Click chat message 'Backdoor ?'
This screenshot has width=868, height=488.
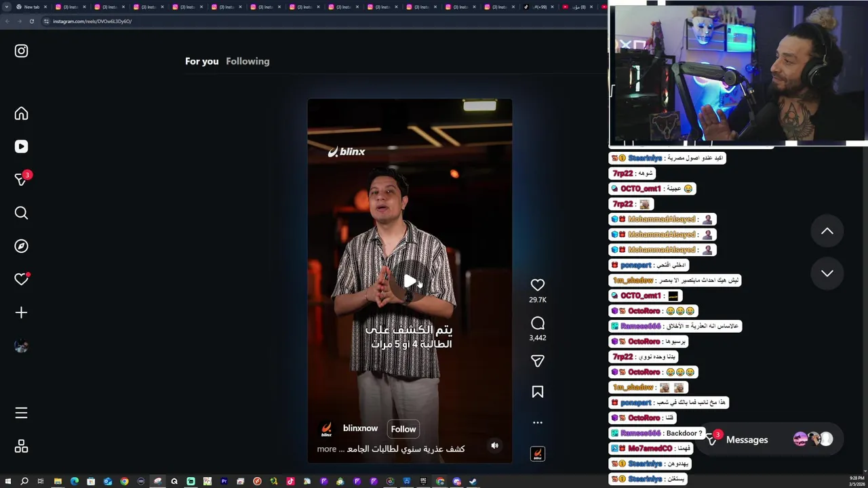684,433
